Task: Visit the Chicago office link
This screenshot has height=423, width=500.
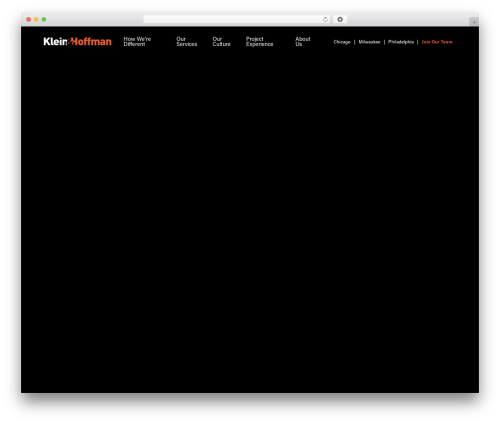Action: (342, 42)
